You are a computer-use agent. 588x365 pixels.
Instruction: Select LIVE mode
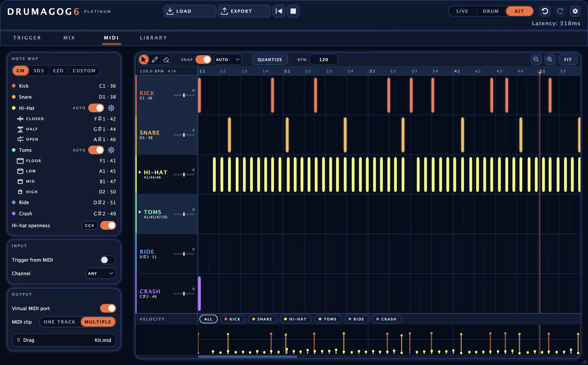click(462, 11)
